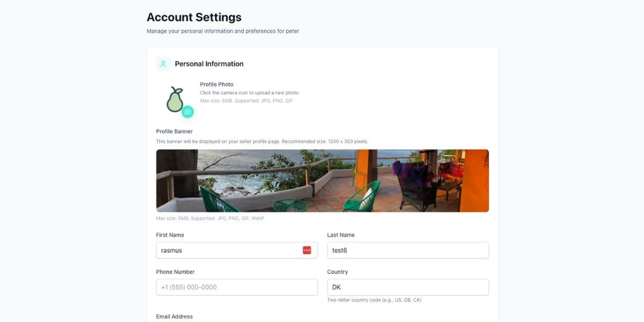Click the Profile Banner label
Screen dimensions: 644x322
pyautogui.click(x=174, y=131)
